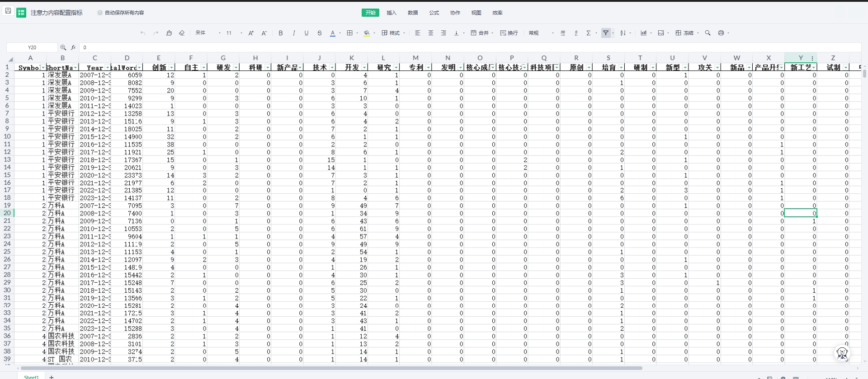Switch to the 视图 tab
This screenshot has width=868, height=379.
click(476, 13)
